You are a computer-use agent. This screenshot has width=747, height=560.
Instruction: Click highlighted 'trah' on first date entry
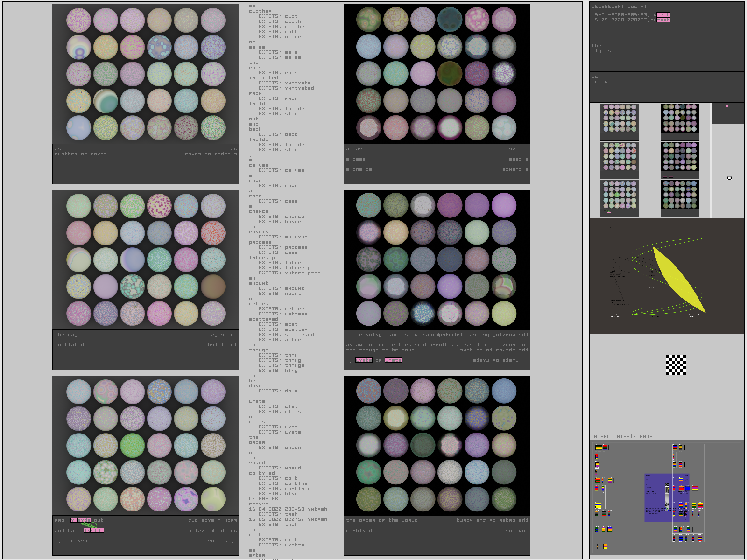663,15
